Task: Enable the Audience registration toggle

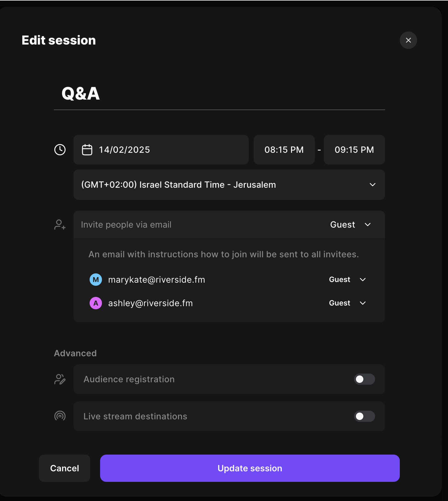Action: (x=364, y=379)
